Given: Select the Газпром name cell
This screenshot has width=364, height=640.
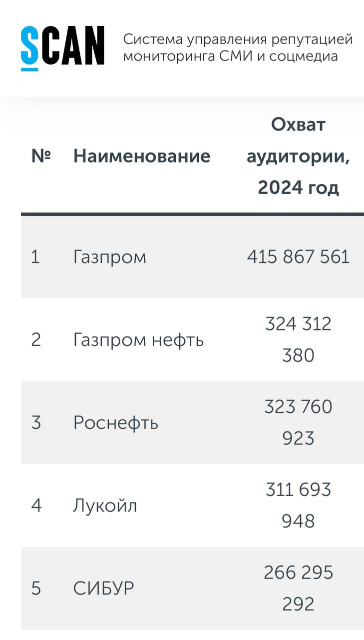Looking at the screenshot, I should pyautogui.click(x=110, y=257).
